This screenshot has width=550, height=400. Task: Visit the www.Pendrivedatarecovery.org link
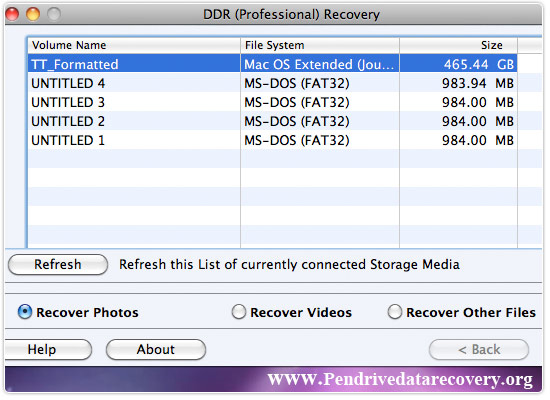pos(400,380)
